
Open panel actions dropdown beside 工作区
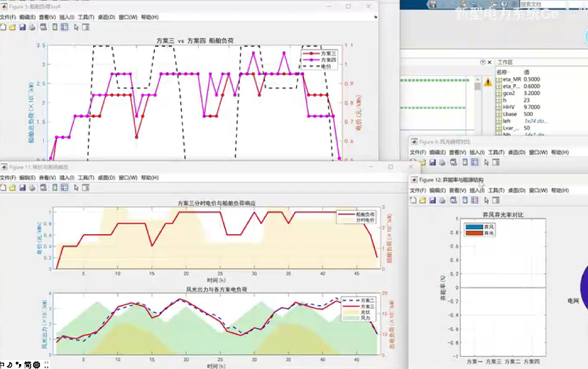(x=482, y=62)
